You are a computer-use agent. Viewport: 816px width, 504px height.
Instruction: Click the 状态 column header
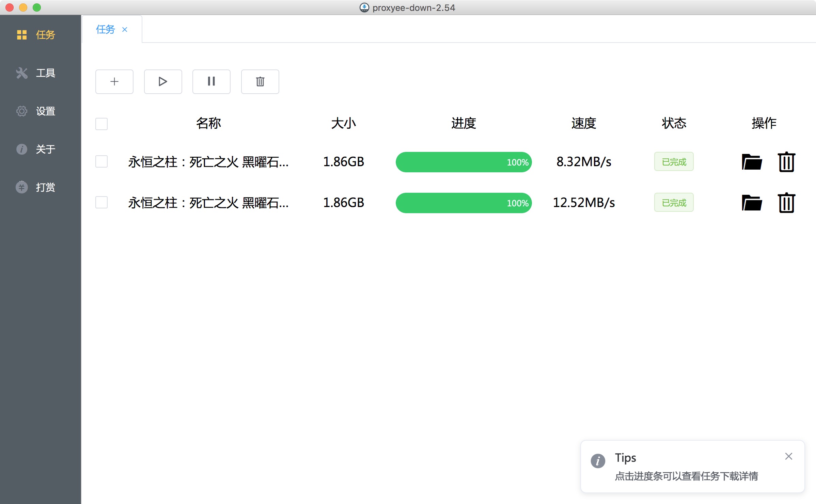[674, 123]
